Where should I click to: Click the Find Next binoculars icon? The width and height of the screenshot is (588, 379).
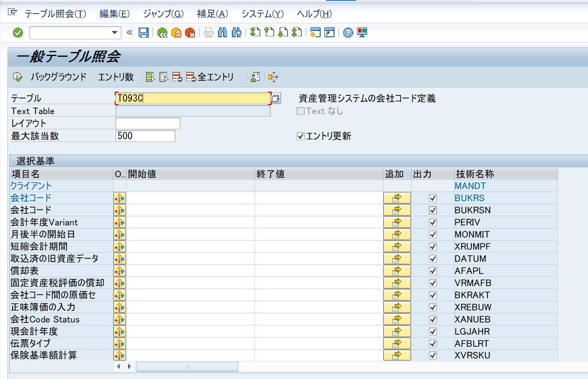236,33
